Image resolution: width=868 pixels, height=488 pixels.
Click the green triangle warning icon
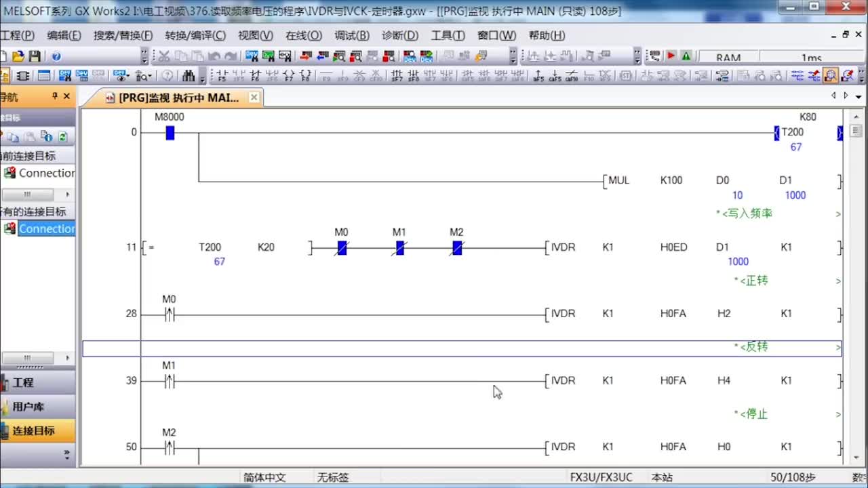pyautogui.click(x=686, y=57)
